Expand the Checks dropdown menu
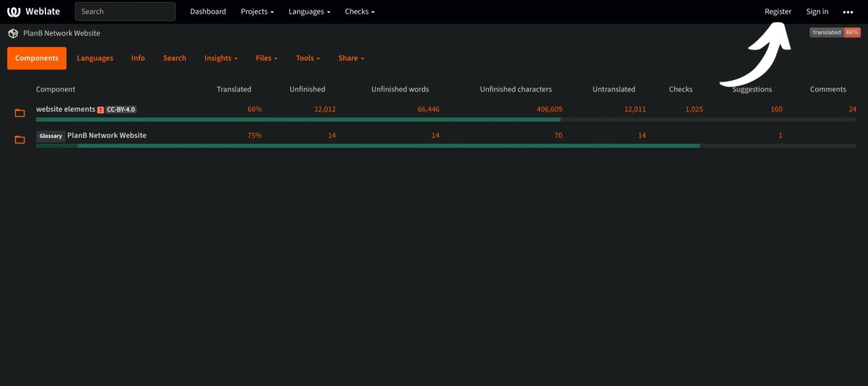The image size is (868, 386). point(359,12)
